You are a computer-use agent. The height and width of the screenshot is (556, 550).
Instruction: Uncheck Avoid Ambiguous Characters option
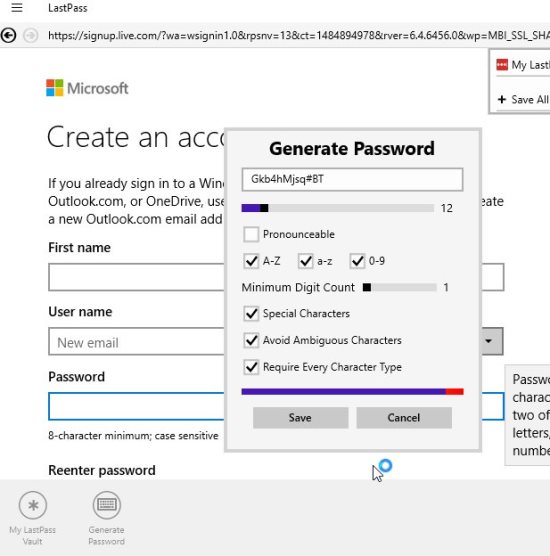pyautogui.click(x=251, y=340)
